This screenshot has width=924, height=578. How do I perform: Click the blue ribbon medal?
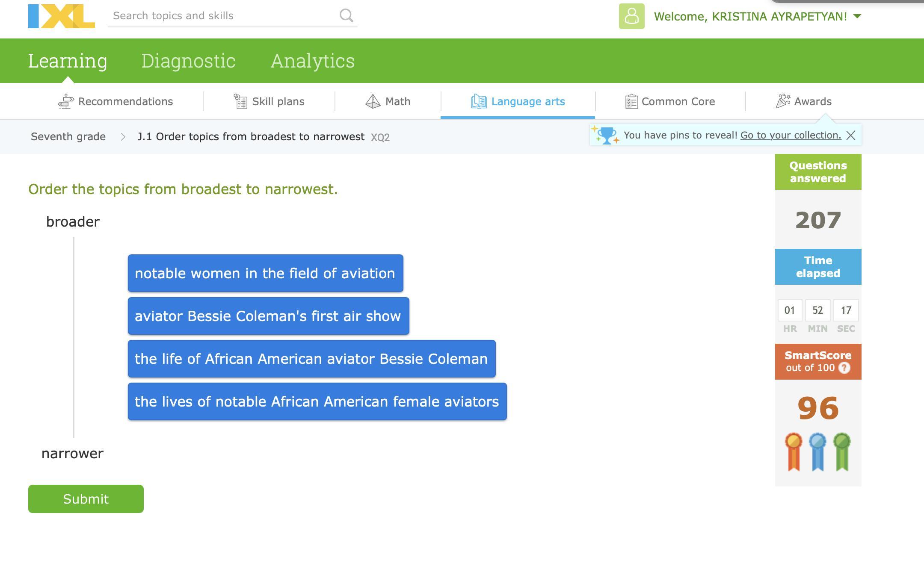(x=817, y=451)
